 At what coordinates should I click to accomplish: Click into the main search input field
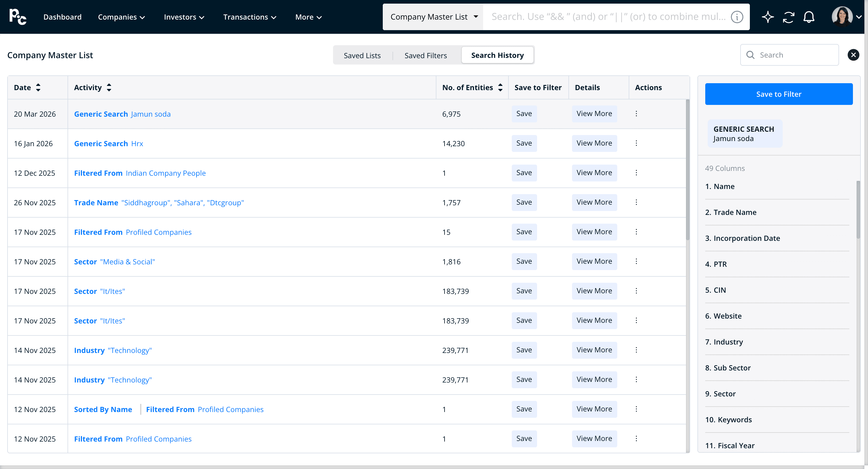point(608,17)
